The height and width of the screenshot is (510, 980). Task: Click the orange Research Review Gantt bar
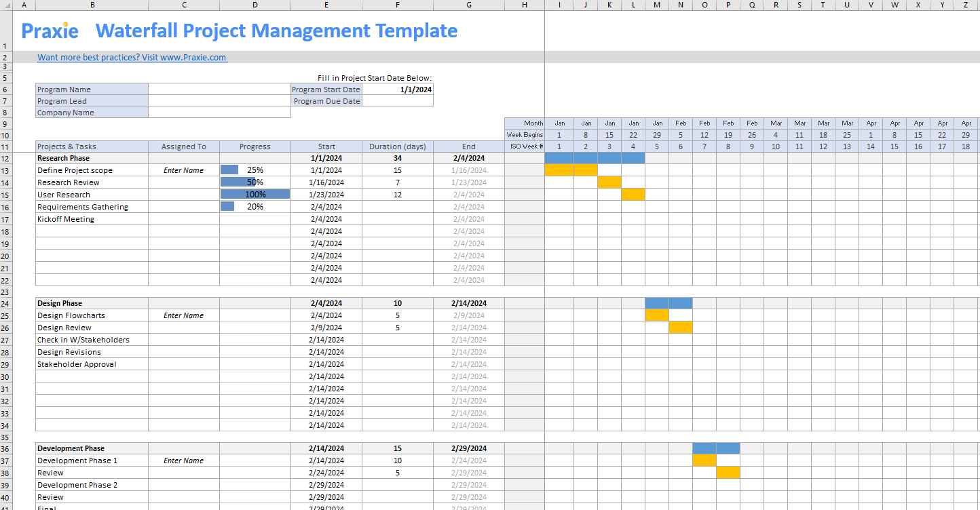click(x=609, y=182)
